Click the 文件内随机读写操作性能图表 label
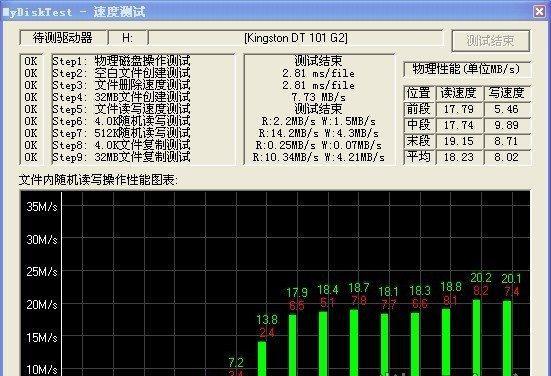Screen dimensions: 551x376 [x=98, y=180]
